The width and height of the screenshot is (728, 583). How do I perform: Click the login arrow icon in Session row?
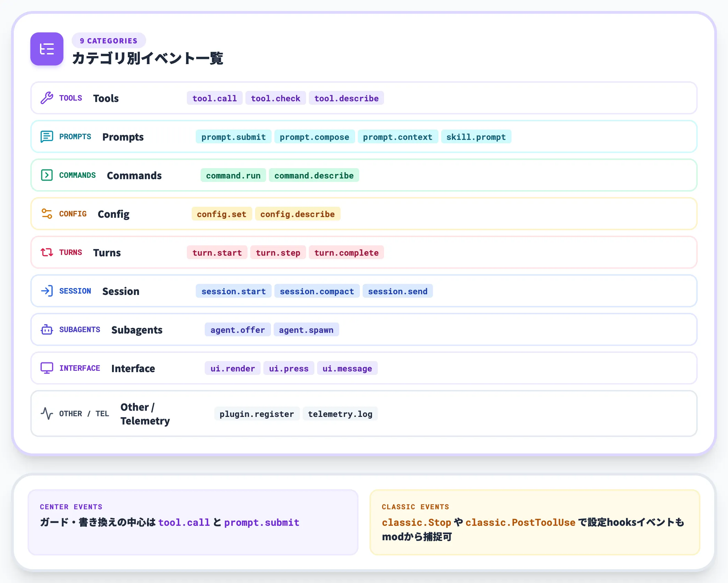(47, 291)
